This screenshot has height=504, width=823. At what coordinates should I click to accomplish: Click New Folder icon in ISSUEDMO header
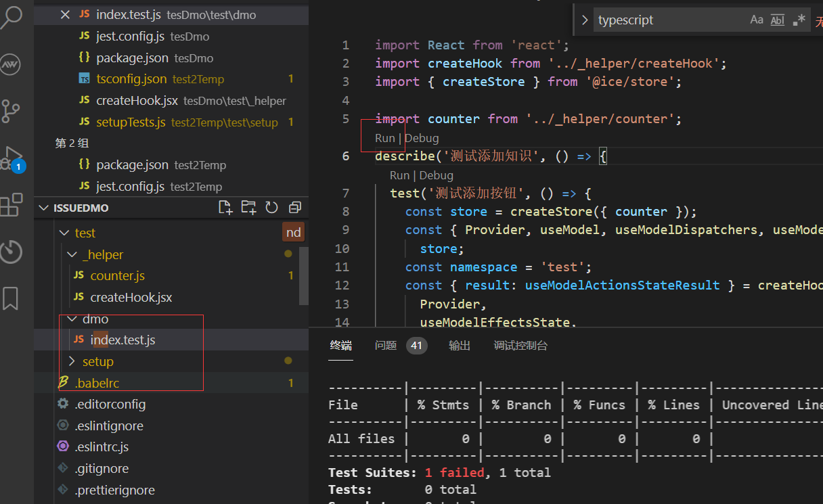[248, 207]
